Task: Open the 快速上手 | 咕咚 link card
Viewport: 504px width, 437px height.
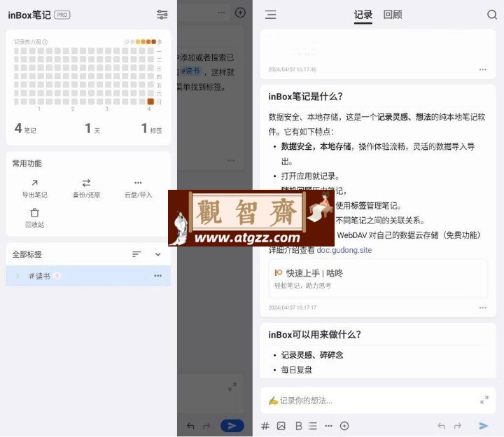Action: (378, 279)
